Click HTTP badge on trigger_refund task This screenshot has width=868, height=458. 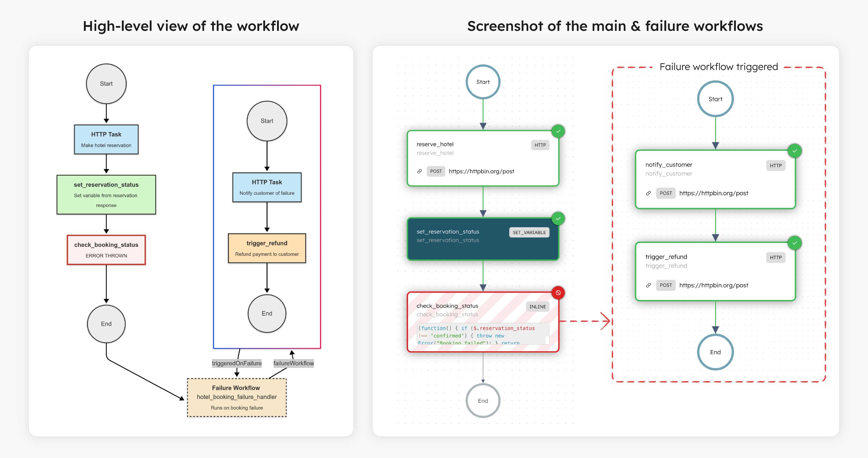click(x=776, y=258)
